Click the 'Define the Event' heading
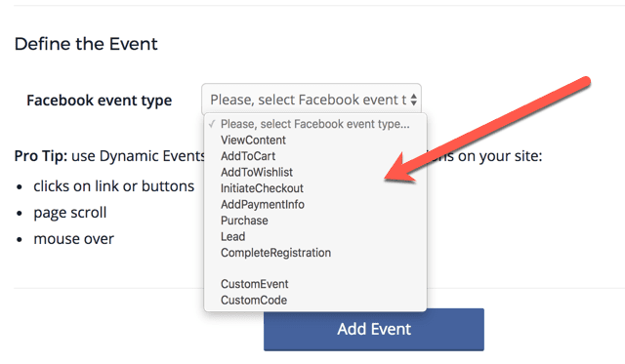This screenshot has width=625, height=364. [86, 44]
